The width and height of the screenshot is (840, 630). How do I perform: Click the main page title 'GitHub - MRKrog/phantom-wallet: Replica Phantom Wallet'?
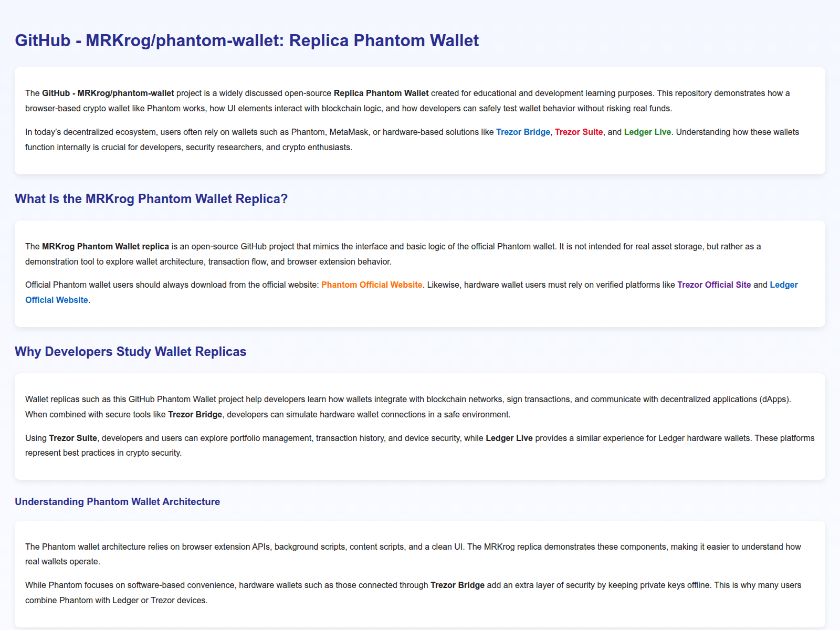[x=247, y=40]
